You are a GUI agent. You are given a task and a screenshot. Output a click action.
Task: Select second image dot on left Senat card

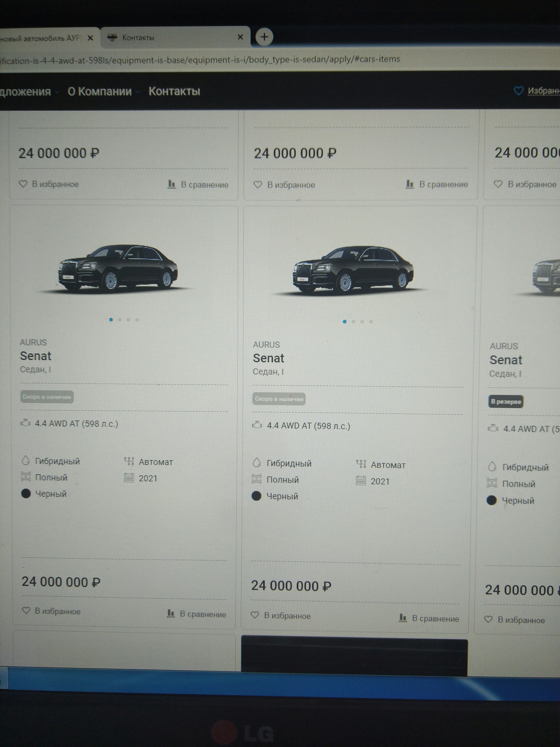pyautogui.click(x=120, y=320)
